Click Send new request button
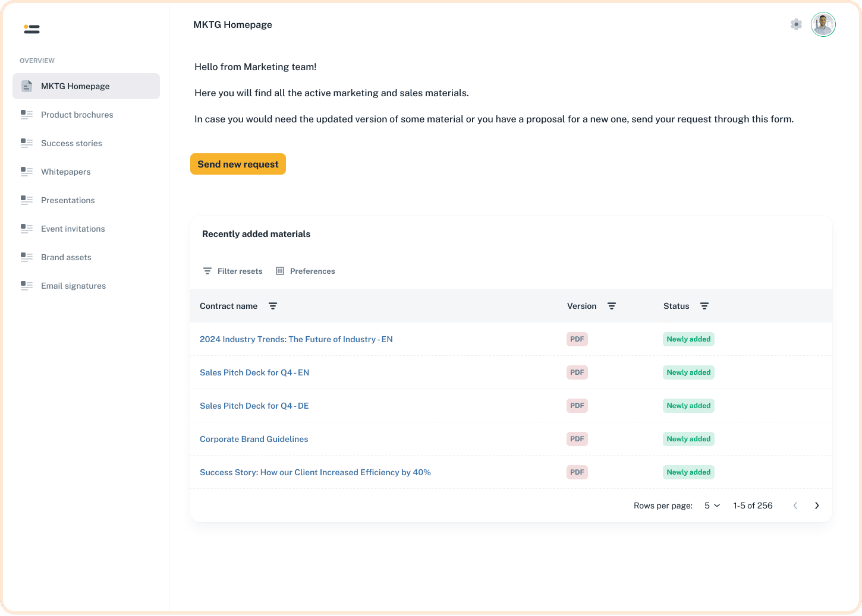 pyautogui.click(x=238, y=164)
